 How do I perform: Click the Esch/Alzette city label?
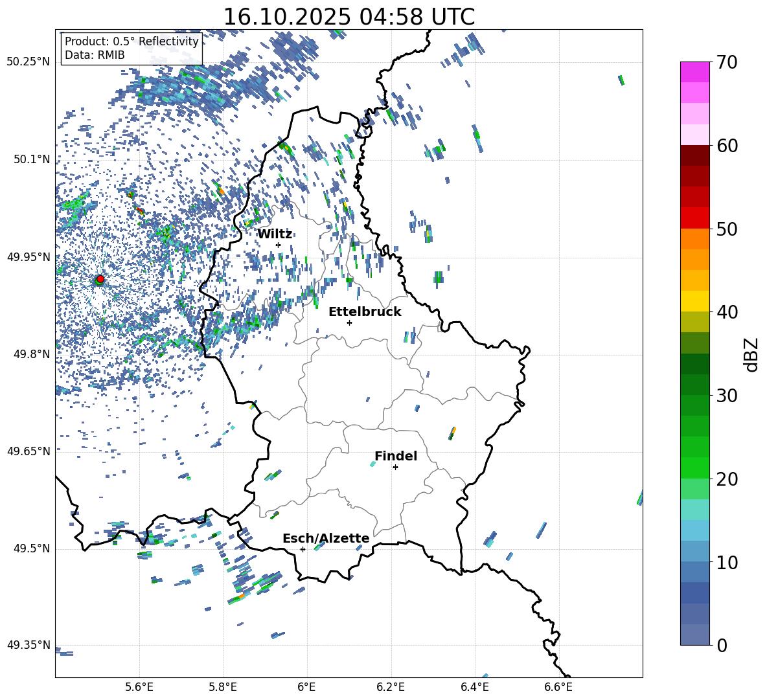tap(326, 538)
